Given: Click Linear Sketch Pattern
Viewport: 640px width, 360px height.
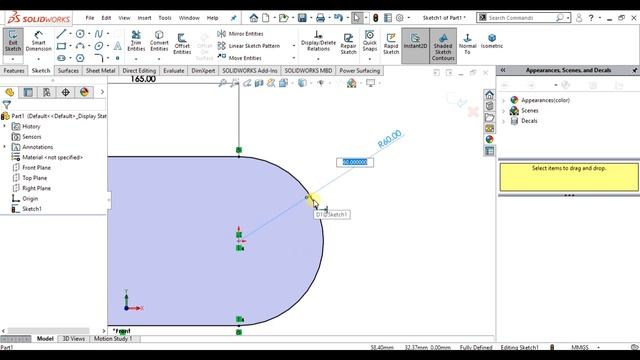Looking at the screenshot, I should (249, 46).
